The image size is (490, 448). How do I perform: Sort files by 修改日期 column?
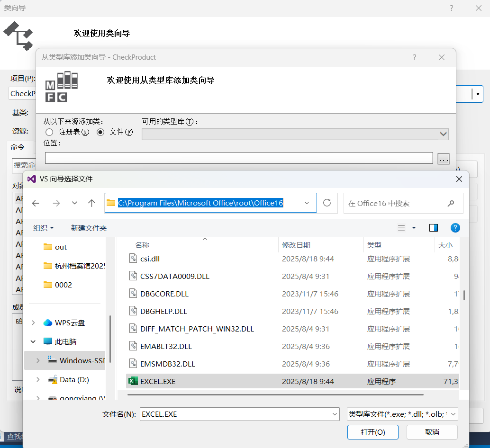pyautogui.click(x=296, y=245)
